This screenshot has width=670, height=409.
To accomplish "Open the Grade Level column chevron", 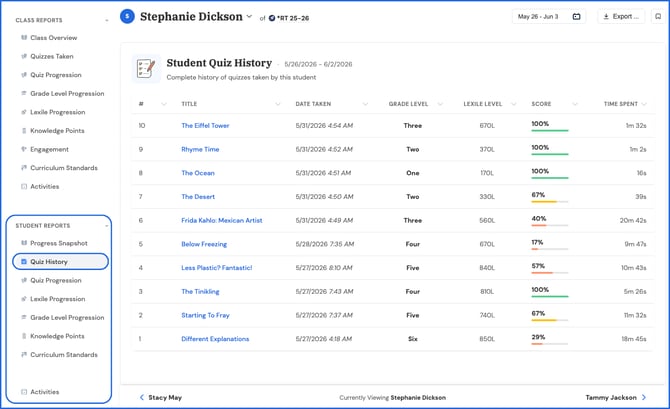I will (440, 104).
